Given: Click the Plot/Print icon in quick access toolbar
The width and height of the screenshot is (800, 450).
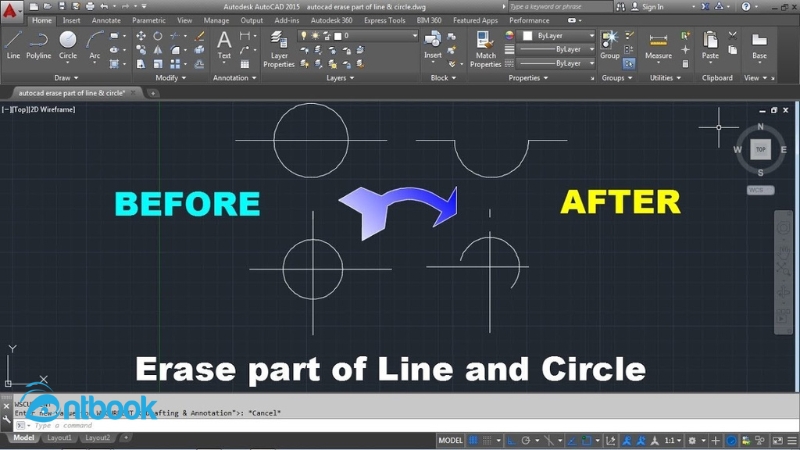Looking at the screenshot, I should pos(90,7).
